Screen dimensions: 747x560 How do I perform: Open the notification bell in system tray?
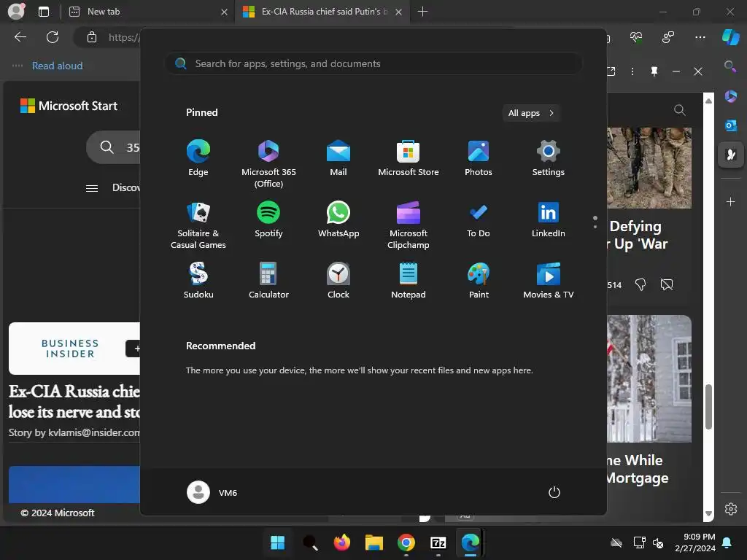pyautogui.click(x=727, y=542)
